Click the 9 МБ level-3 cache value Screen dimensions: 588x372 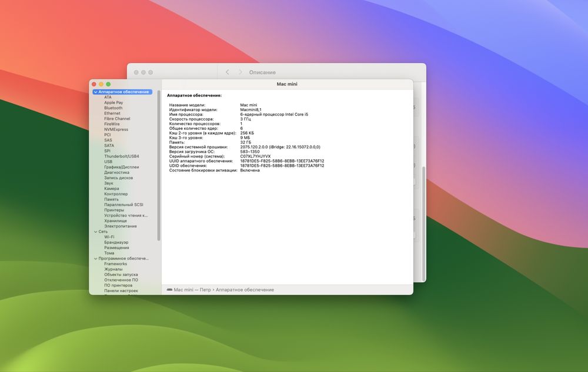pos(245,138)
